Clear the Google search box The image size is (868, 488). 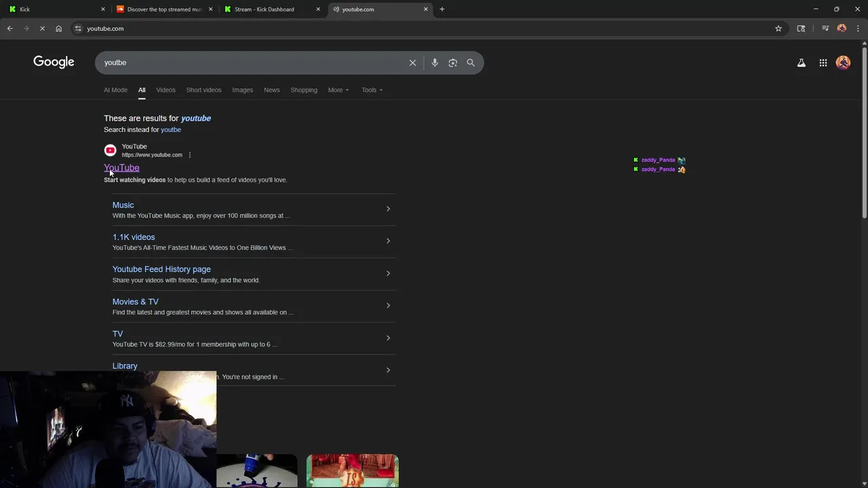pos(412,62)
